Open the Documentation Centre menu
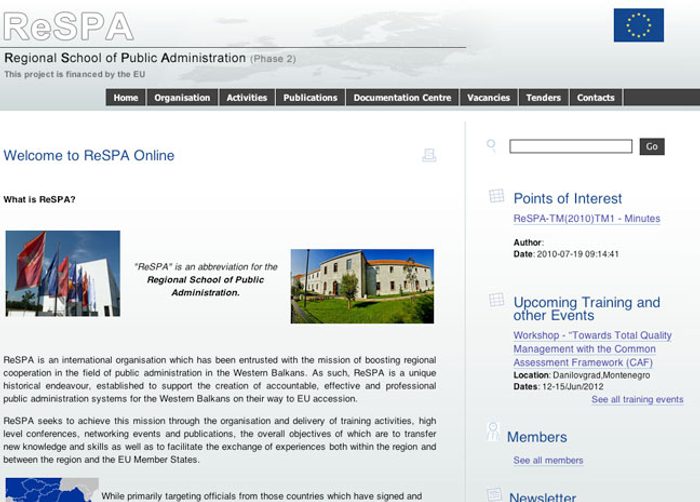 (402, 98)
